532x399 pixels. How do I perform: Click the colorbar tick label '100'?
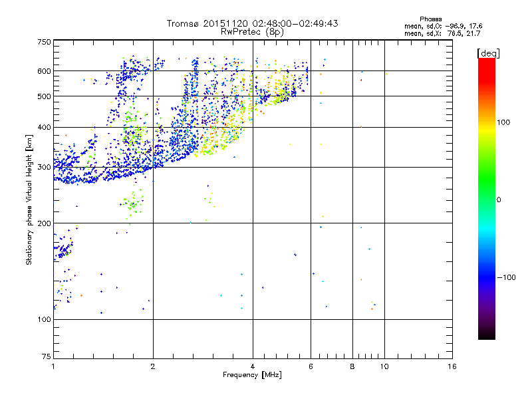[x=503, y=122]
